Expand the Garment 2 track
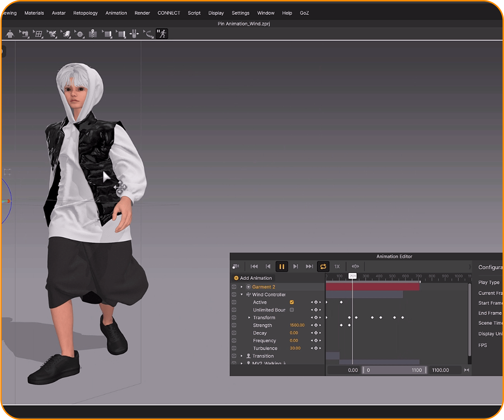The width and height of the screenshot is (504, 420). 242,287
